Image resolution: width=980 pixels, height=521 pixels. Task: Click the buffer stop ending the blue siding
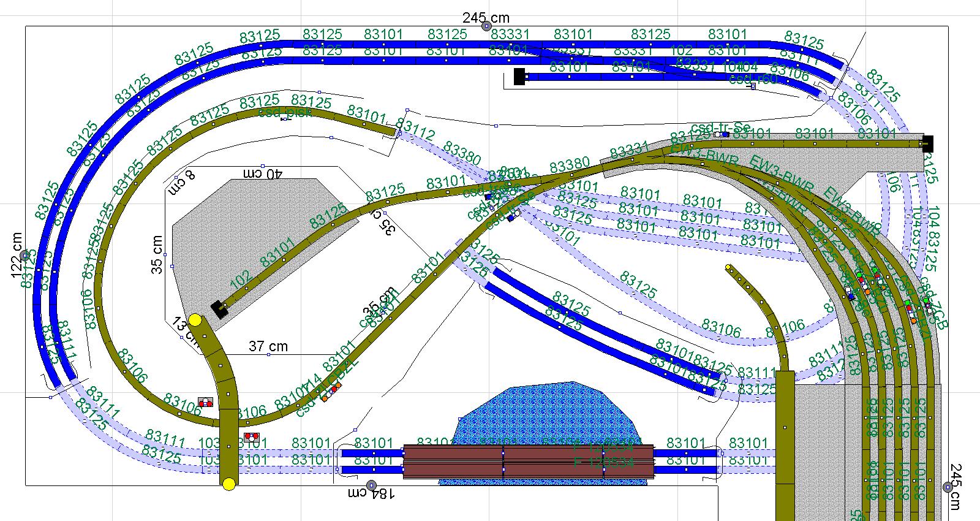[519, 77]
